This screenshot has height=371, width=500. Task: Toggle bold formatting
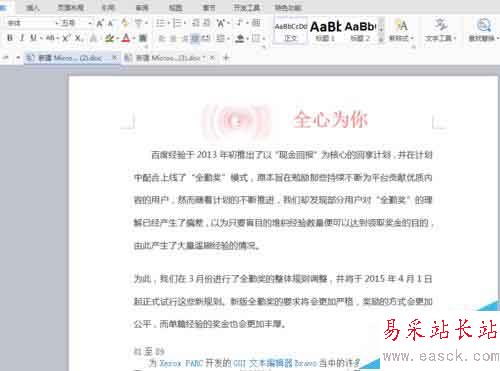click(x=10, y=38)
